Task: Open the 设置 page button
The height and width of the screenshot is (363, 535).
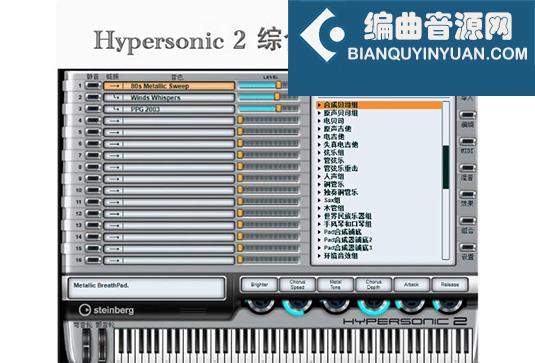Action: pos(467,247)
